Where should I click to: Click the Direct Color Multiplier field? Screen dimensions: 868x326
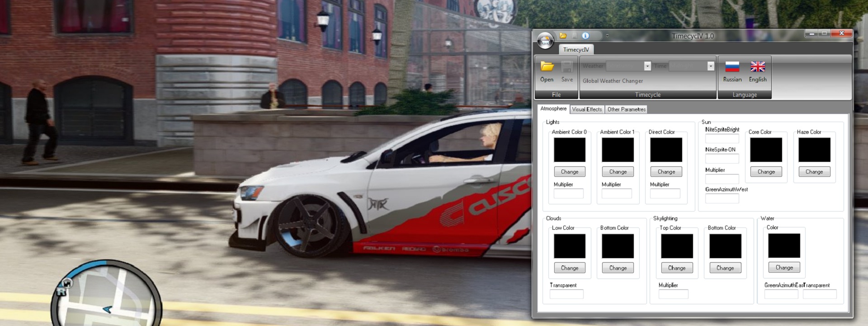665,194
